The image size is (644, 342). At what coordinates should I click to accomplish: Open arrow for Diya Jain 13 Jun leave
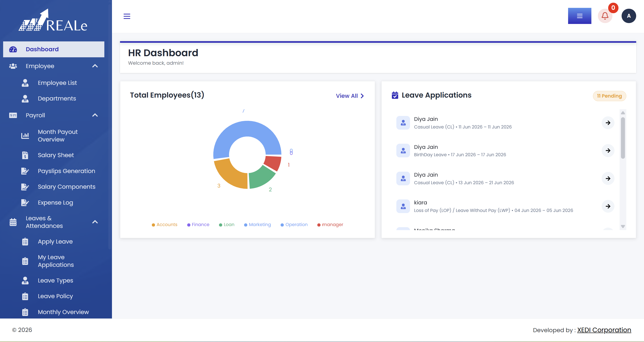(608, 178)
